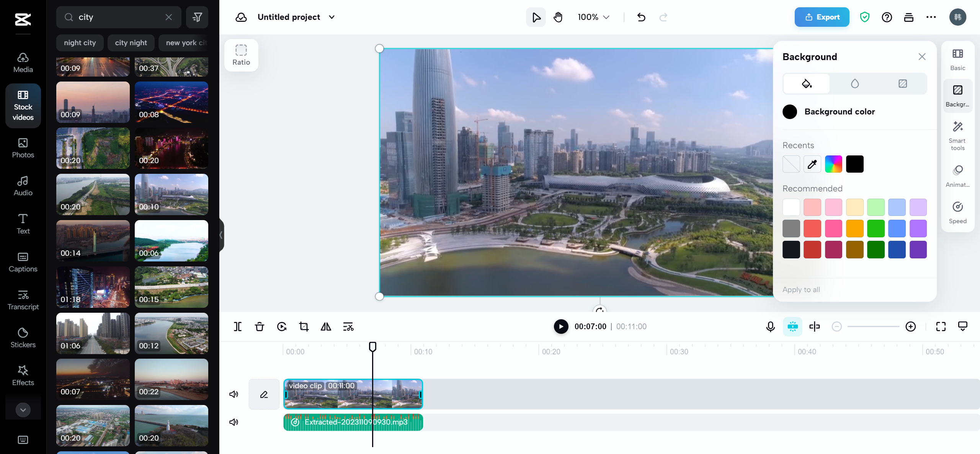Open the Speed settings

pyautogui.click(x=958, y=212)
